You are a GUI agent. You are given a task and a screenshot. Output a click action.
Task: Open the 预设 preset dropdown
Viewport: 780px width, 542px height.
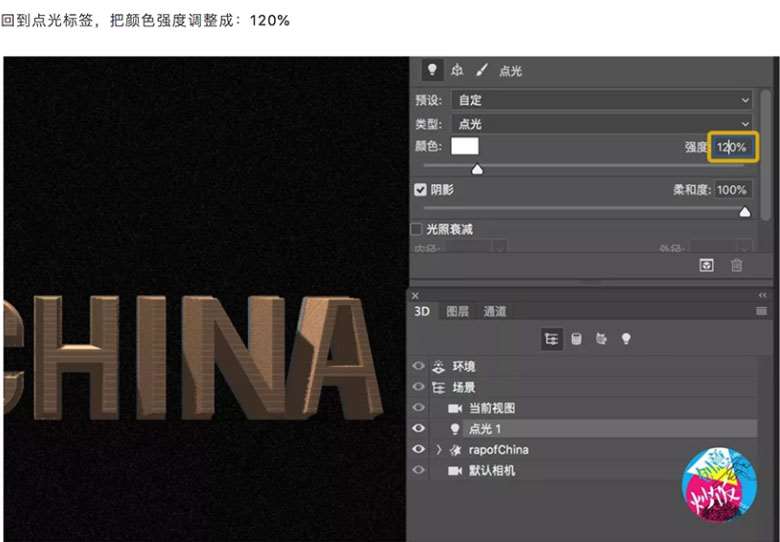[x=601, y=100]
